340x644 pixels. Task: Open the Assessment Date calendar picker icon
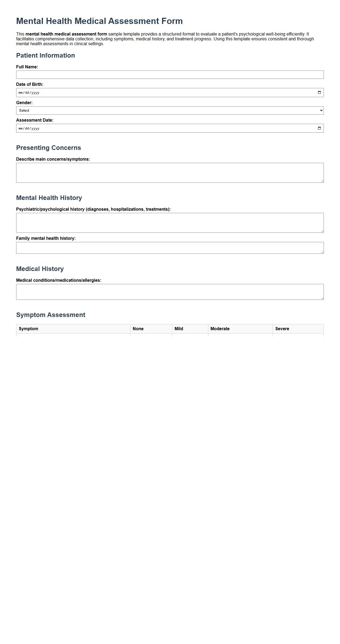click(x=319, y=128)
